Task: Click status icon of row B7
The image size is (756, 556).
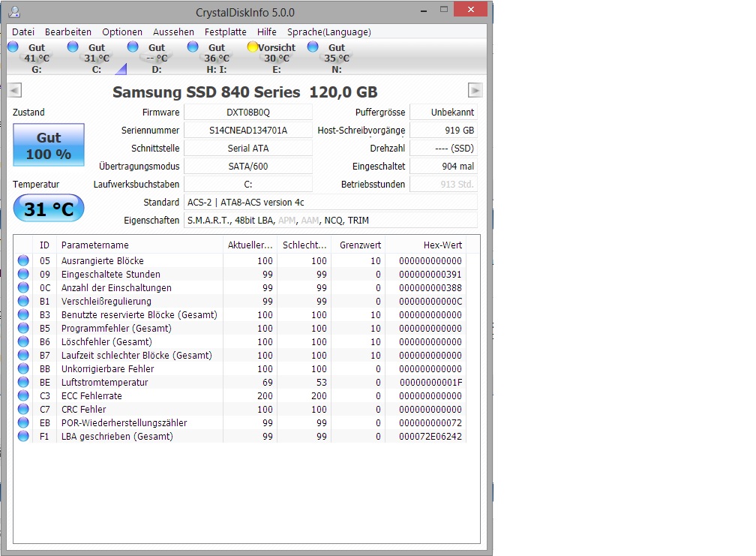Action: (23, 355)
